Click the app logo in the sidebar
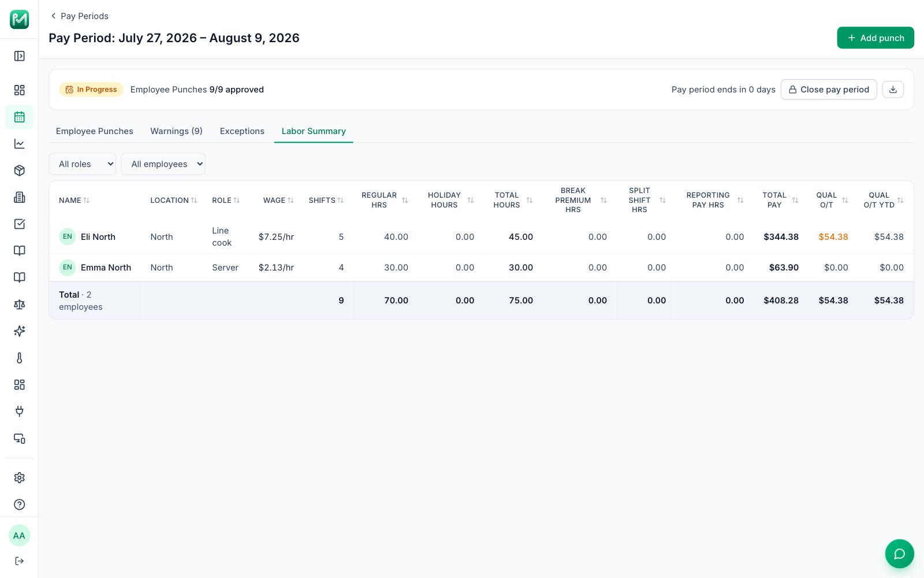This screenshot has height=578, width=924. click(19, 19)
